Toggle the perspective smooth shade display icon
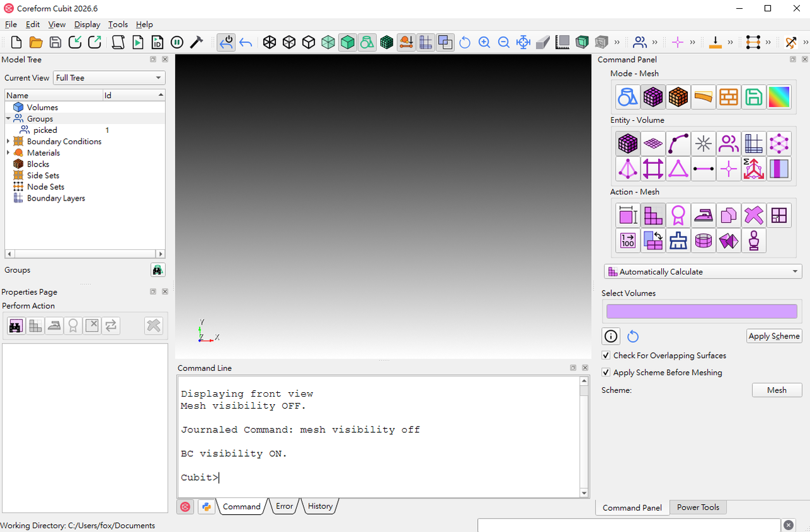 (347, 42)
